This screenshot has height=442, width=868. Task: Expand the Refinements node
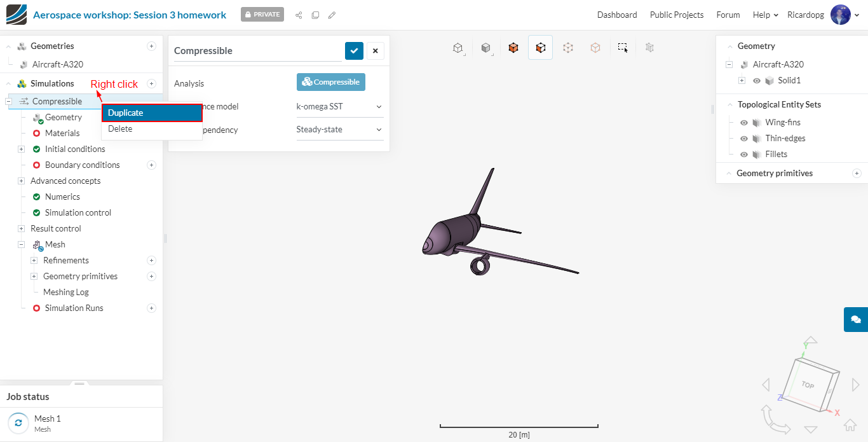(34, 260)
